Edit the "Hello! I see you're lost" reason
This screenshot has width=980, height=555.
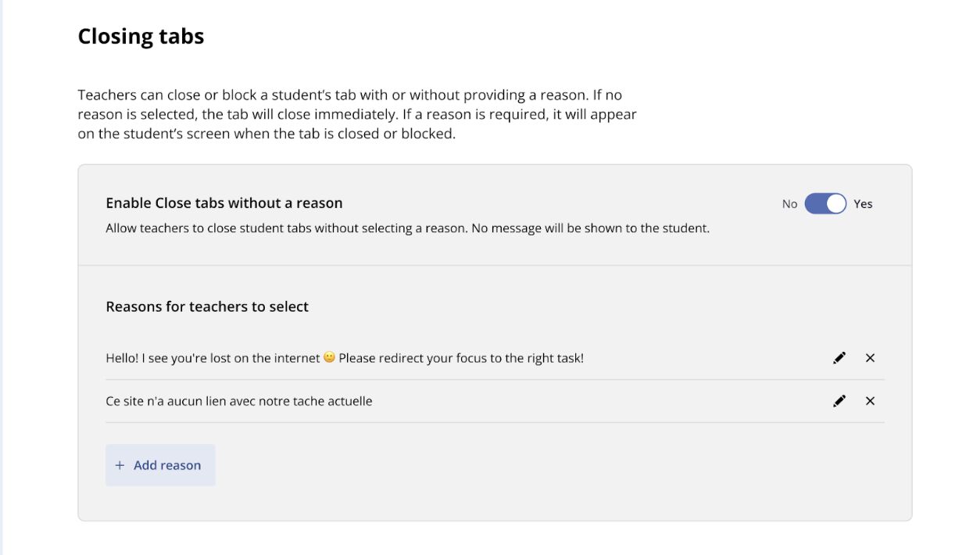[839, 358]
